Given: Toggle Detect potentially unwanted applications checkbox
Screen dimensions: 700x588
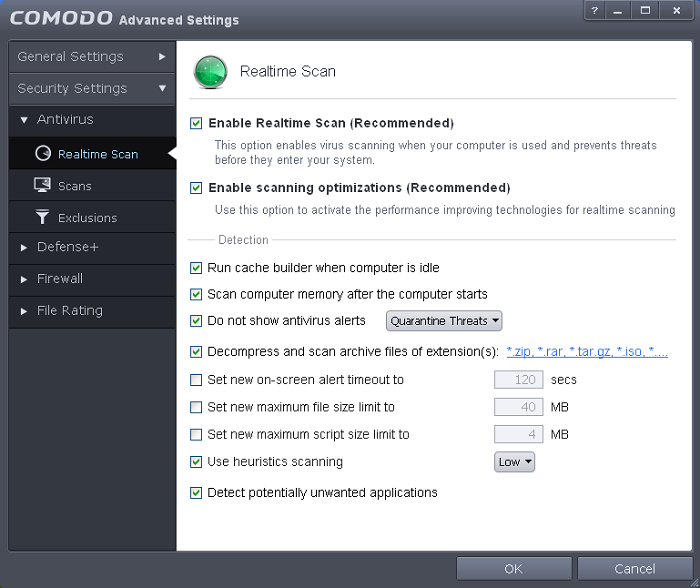Looking at the screenshot, I should 196,493.
